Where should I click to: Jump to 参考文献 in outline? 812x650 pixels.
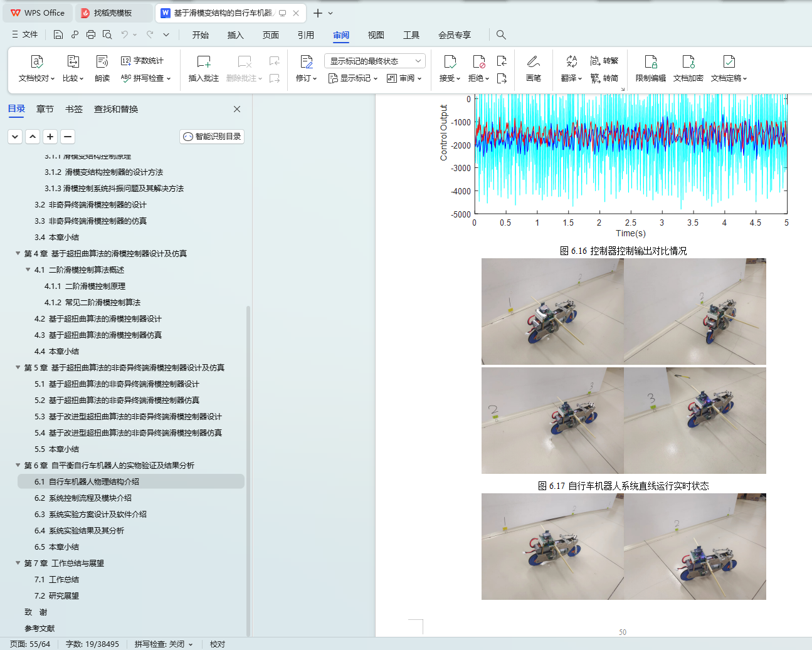[40, 628]
